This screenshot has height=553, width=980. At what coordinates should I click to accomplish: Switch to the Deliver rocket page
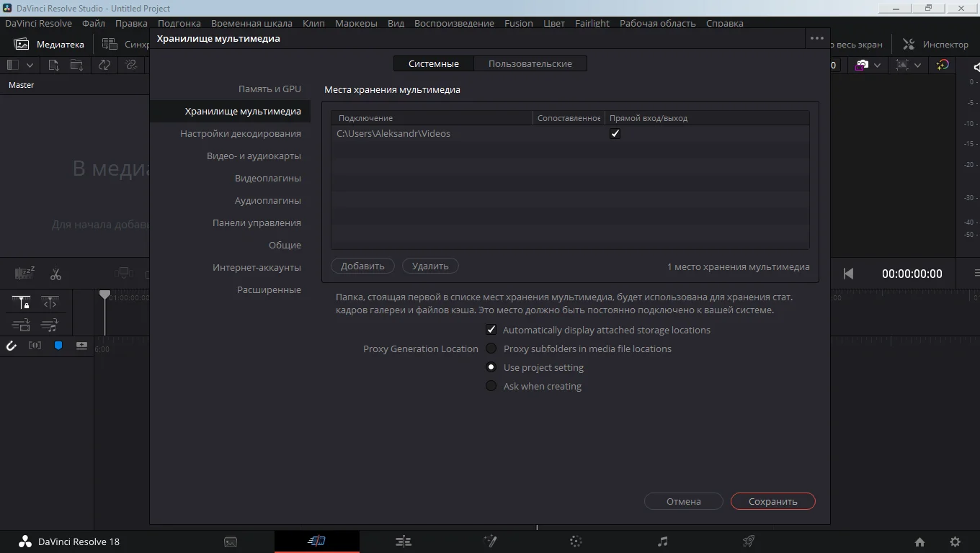(749, 541)
